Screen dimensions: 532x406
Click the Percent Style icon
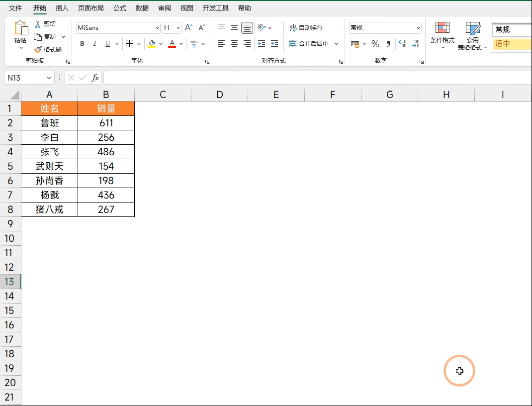(375, 44)
